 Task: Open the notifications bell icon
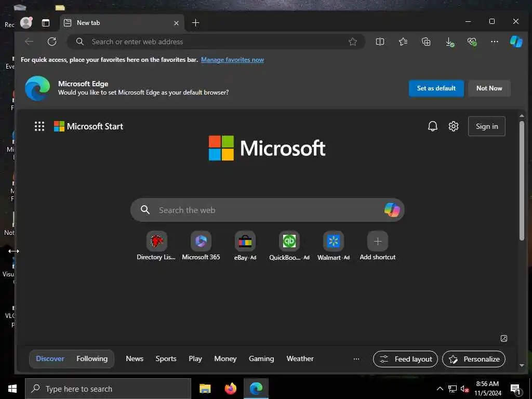click(x=432, y=126)
